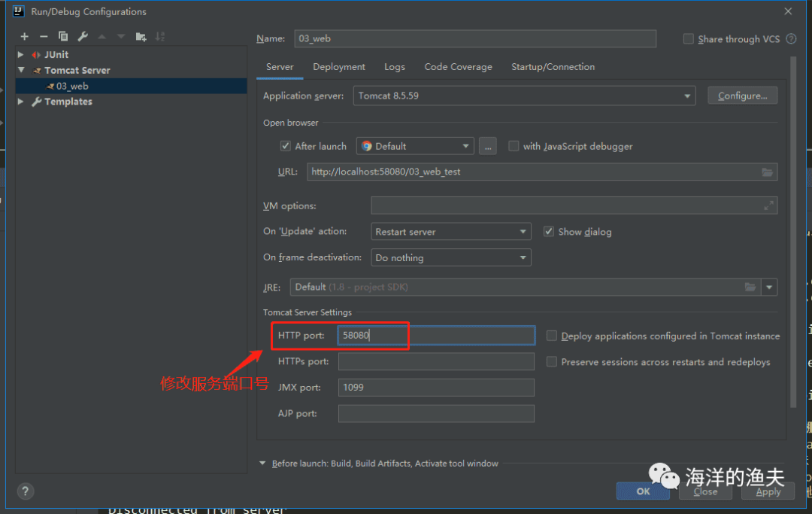Uncheck the After launch checkbox
The height and width of the screenshot is (514, 812).
[x=286, y=146]
